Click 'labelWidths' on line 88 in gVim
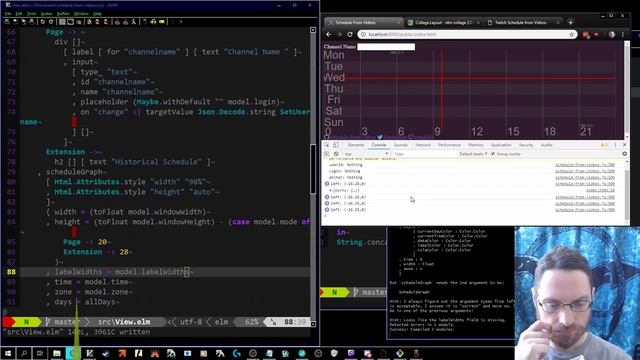640x360 pixels. point(78,272)
